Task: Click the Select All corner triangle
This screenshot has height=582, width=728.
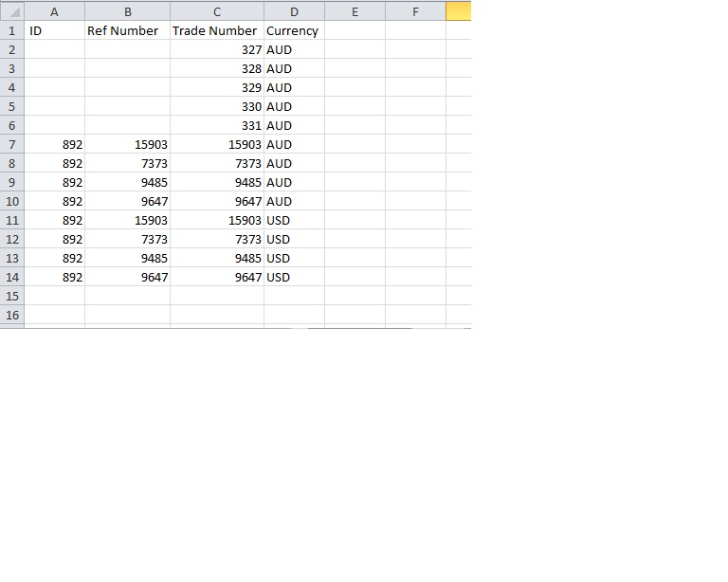Action: pyautogui.click(x=11, y=11)
